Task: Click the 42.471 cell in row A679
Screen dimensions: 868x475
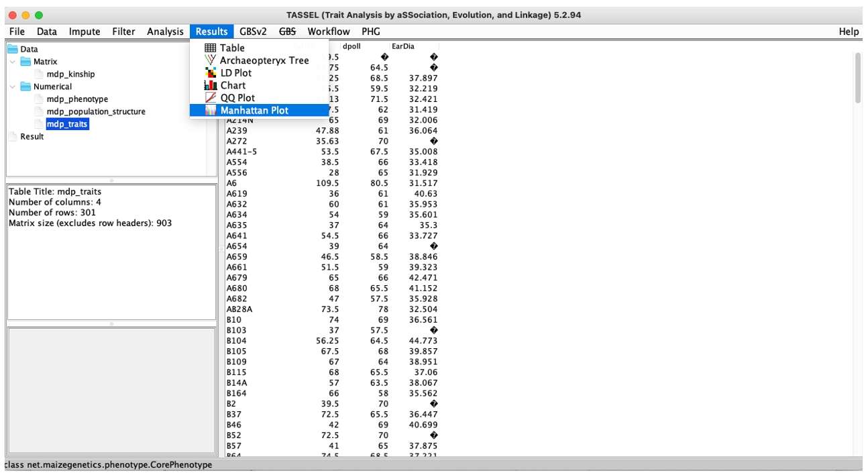Action: 423,278
